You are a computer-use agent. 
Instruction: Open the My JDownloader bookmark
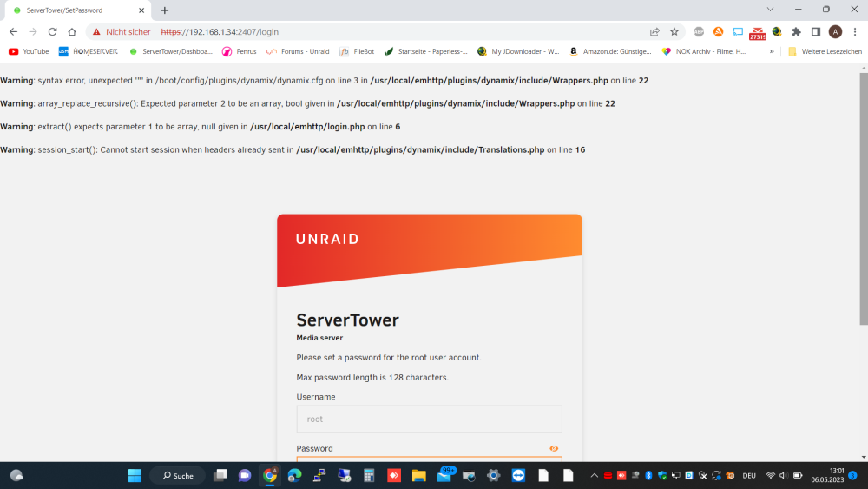tap(518, 51)
